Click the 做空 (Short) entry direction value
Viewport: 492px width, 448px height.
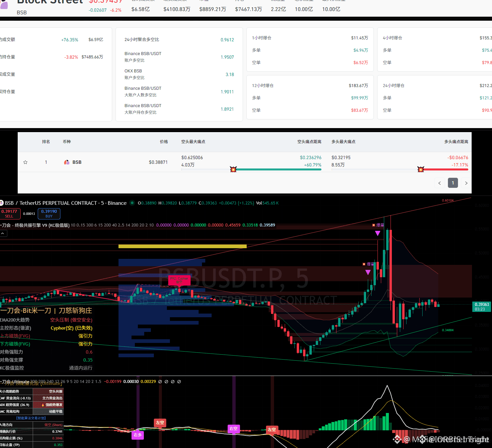53,425
